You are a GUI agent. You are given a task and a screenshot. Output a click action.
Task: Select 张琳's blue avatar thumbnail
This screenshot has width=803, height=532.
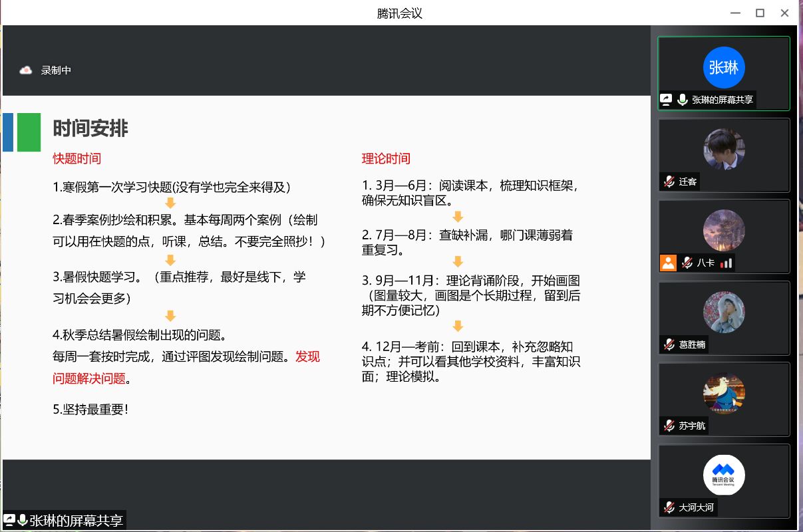point(724,67)
